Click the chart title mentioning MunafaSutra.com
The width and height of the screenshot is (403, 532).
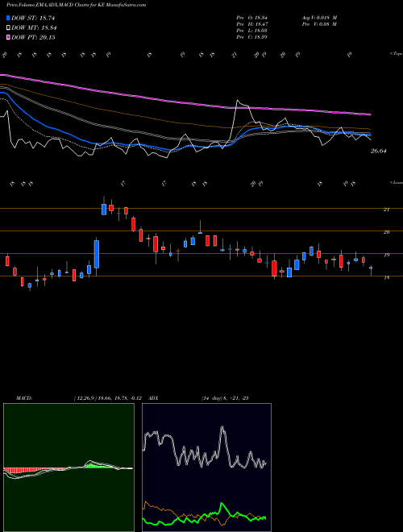(77, 5)
